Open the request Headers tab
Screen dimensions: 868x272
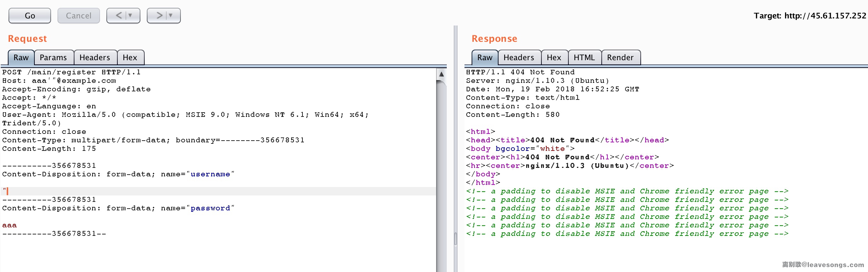pos(95,57)
